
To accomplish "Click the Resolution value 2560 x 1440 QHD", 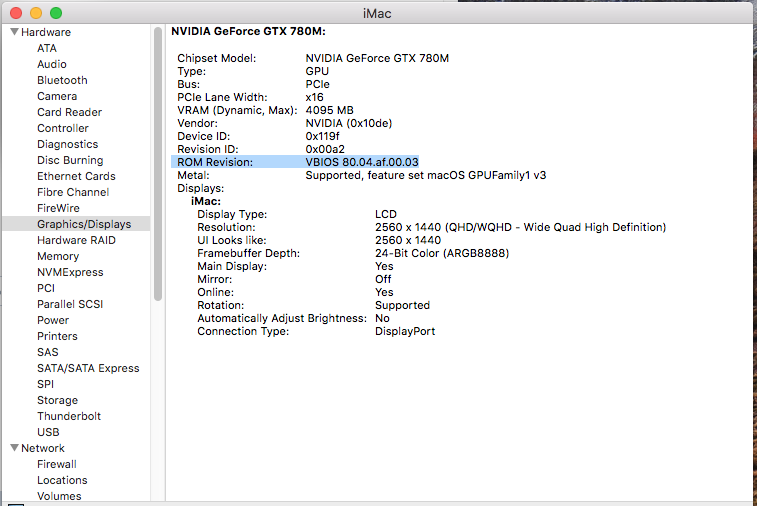I will 520,227.
